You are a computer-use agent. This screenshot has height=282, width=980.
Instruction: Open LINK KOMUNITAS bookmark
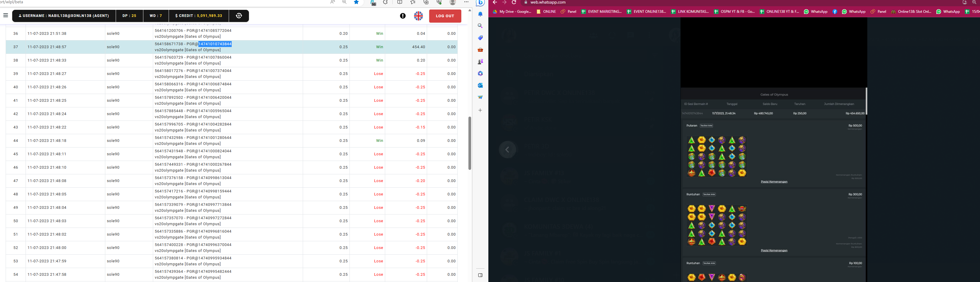(690, 12)
